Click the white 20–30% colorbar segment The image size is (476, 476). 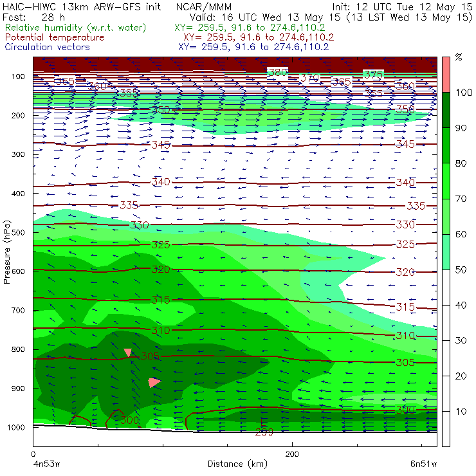(x=446, y=358)
